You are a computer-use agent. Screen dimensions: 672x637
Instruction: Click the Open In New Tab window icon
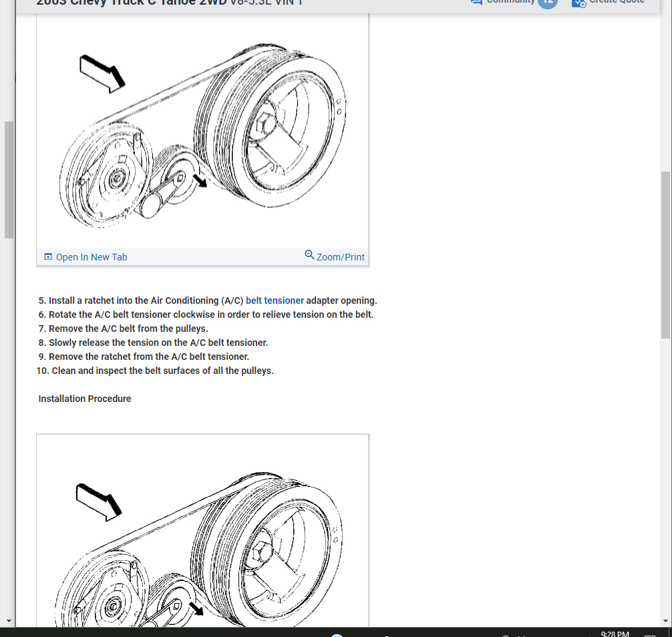[48, 256]
